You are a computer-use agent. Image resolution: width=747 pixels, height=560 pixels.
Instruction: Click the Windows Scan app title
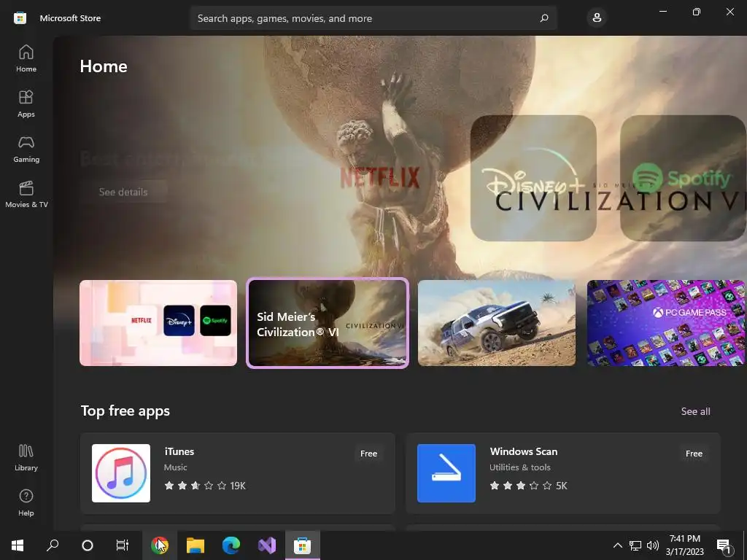(524, 451)
